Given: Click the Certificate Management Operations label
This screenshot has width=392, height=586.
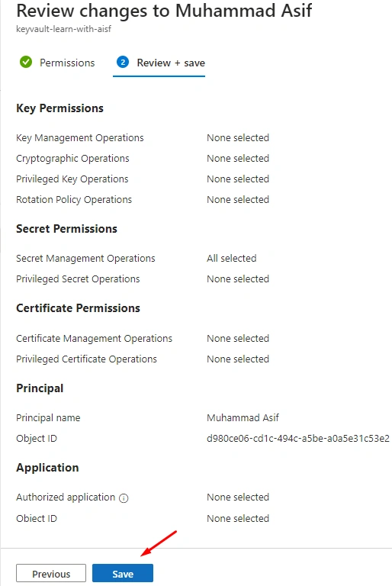Looking at the screenshot, I should coord(94,338).
